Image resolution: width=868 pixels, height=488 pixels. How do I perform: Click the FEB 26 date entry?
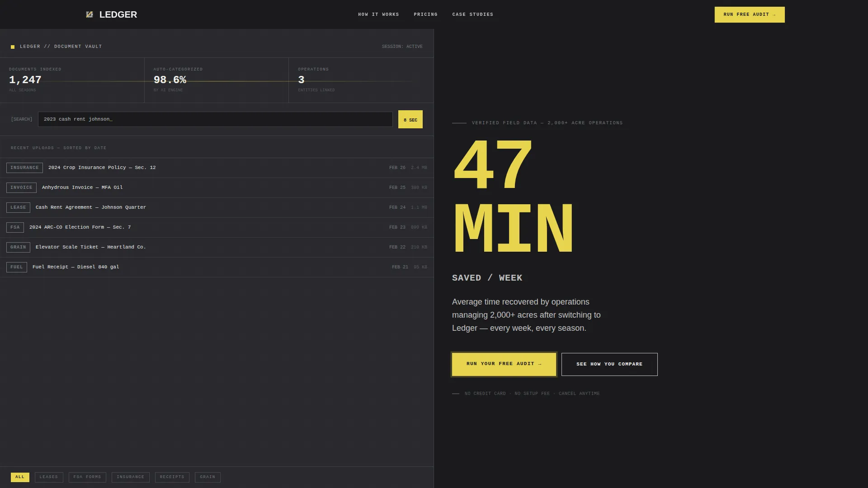[x=397, y=168]
